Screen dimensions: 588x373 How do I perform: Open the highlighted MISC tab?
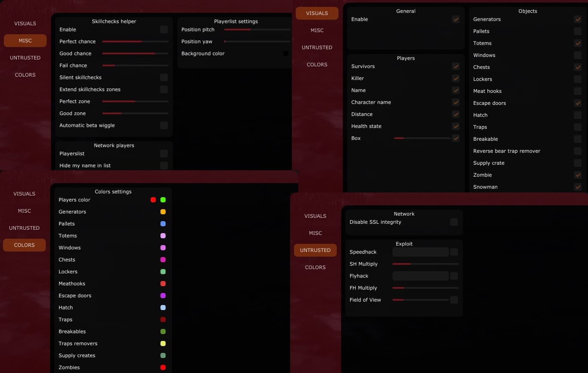pyautogui.click(x=25, y=41)
